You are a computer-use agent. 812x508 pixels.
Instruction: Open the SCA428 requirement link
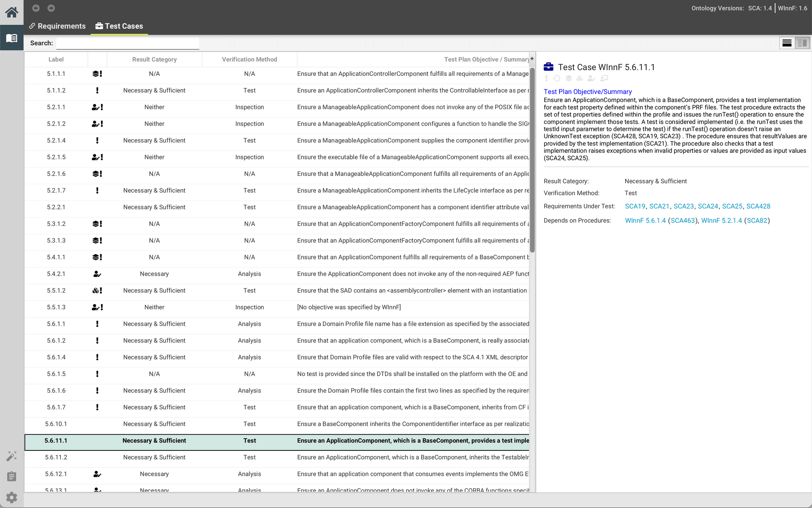point(758,206)
